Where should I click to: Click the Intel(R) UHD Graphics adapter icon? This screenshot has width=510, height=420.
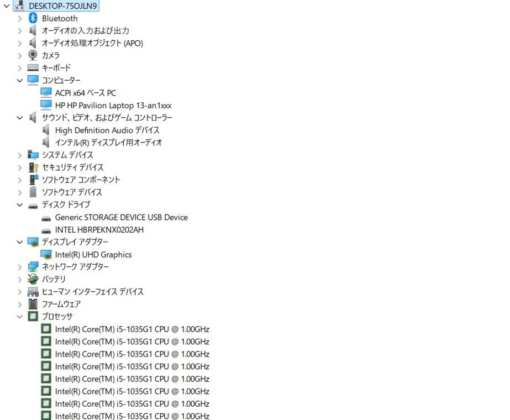coord(46,254)
